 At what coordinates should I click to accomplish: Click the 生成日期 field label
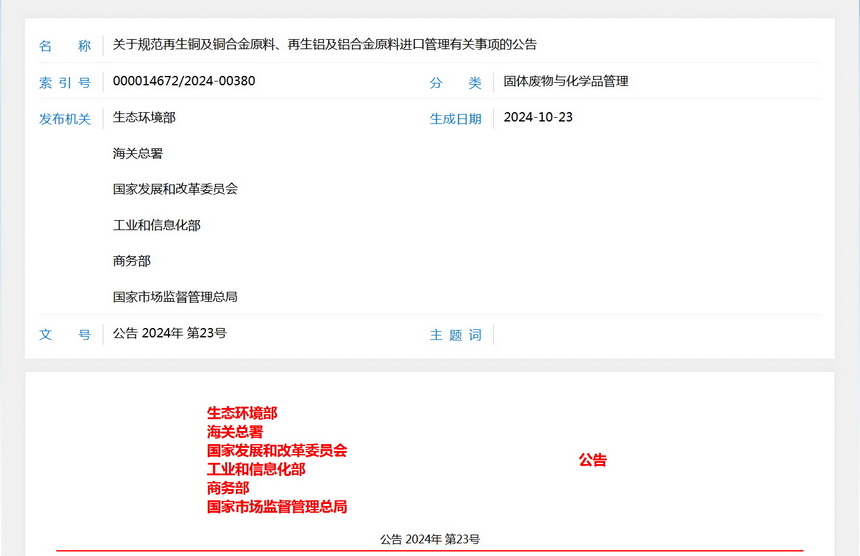click(x=456, y=119)
